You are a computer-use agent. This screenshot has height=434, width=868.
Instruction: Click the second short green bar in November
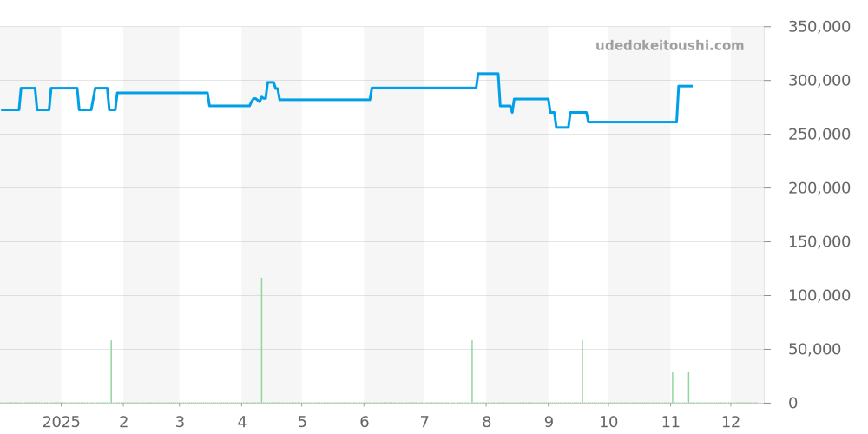click(x=688, y=387)
